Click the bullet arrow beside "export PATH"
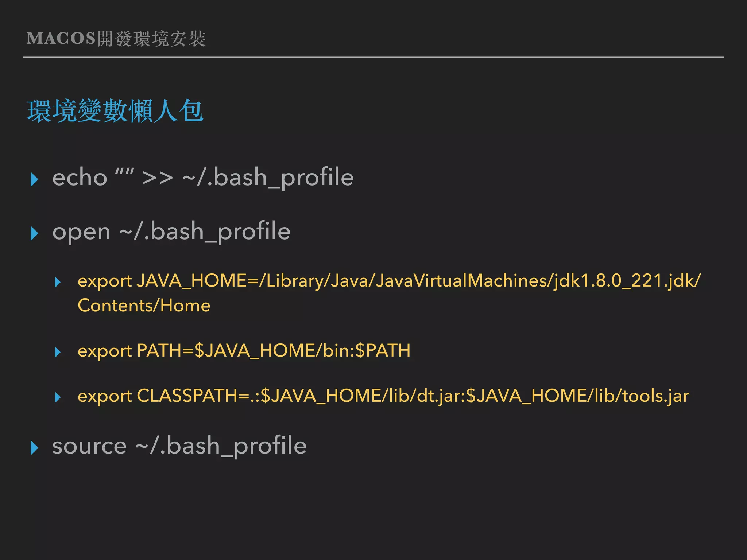Screen dimensions: 747x560 click(x=58, y=352)
